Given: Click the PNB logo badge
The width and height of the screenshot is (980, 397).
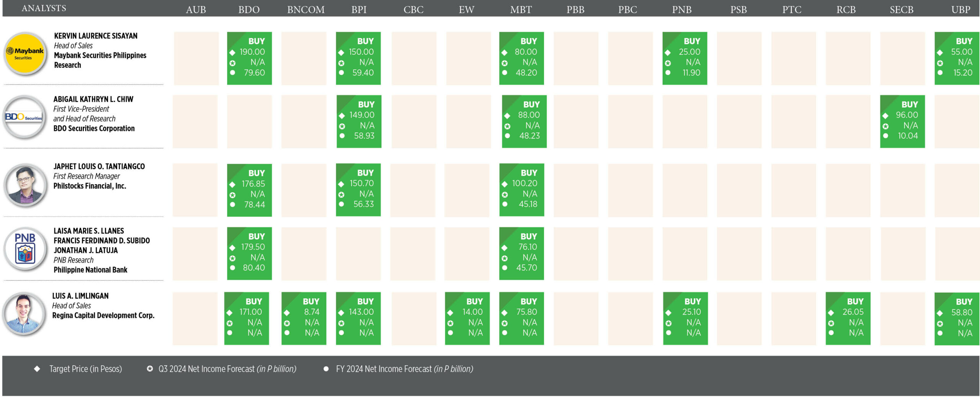Looking at the screenshot, I should [x=25, y=249].
